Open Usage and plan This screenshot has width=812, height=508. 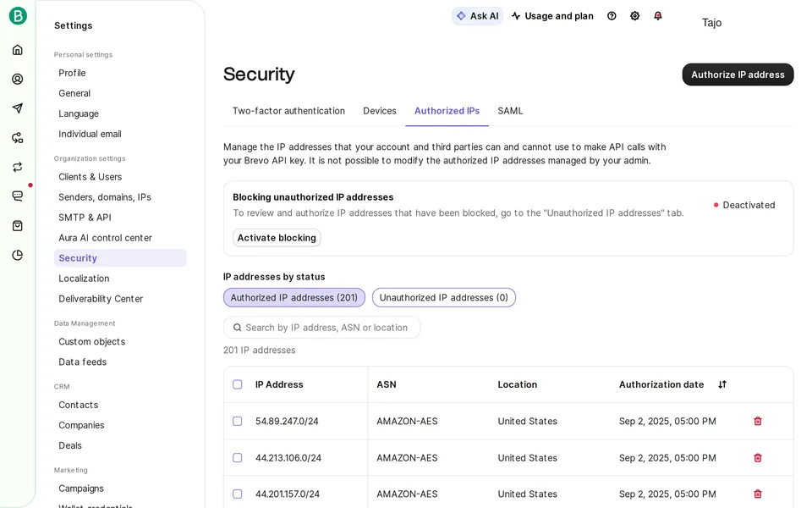(x=552, y=16)
